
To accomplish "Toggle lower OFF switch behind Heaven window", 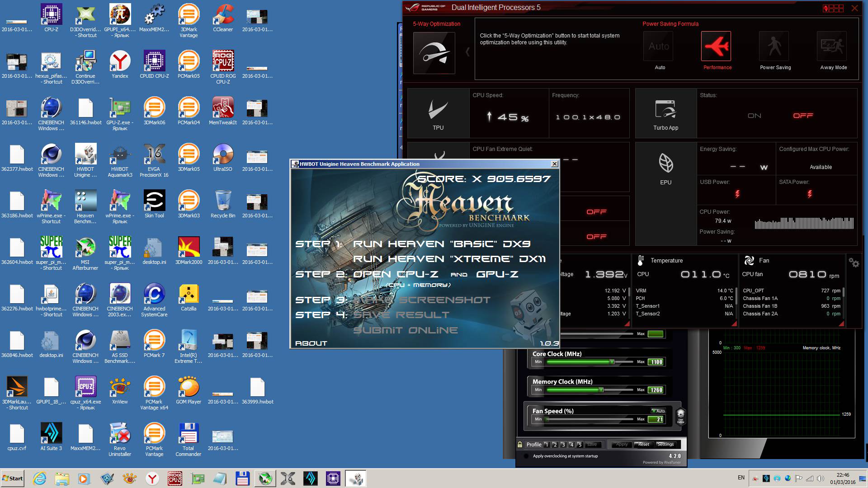I will coord(596,237).
